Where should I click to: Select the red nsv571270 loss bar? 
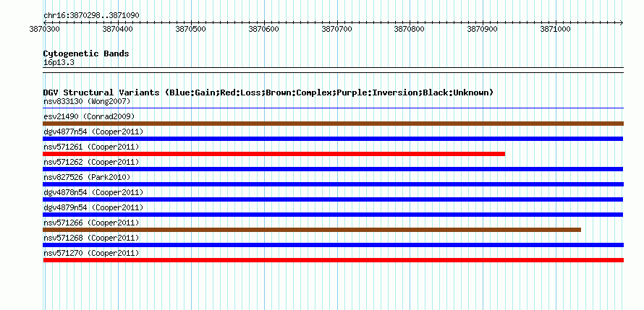[x=333, y=260]
